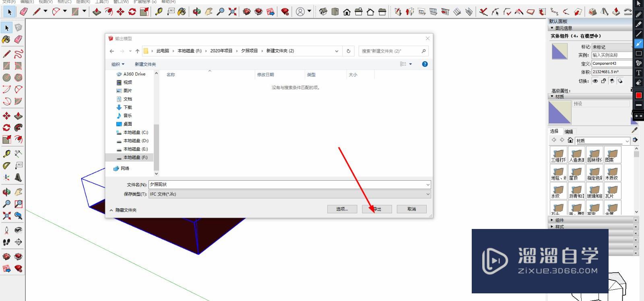The image size is (644, 301).
Task: Refresh the folder in export dialog
Action: (x=349, y=51)
